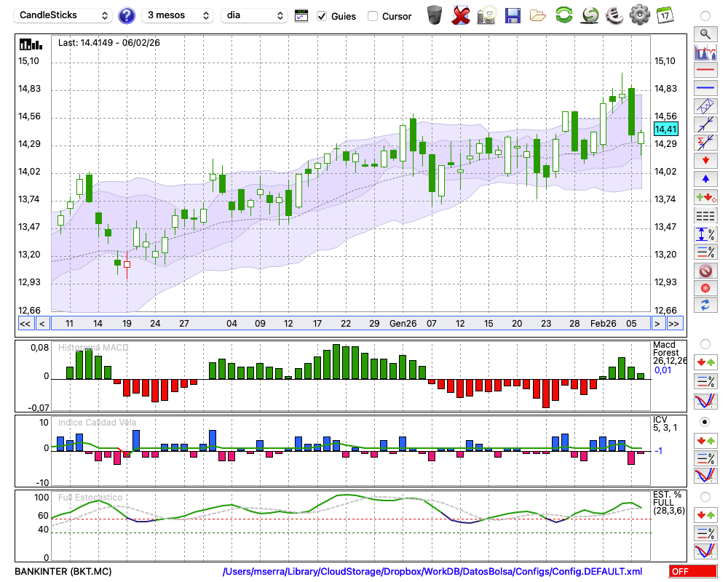Select the radio button above the zoom tool
The width and height of the screenshot is (728, 582).
(705, 16)
